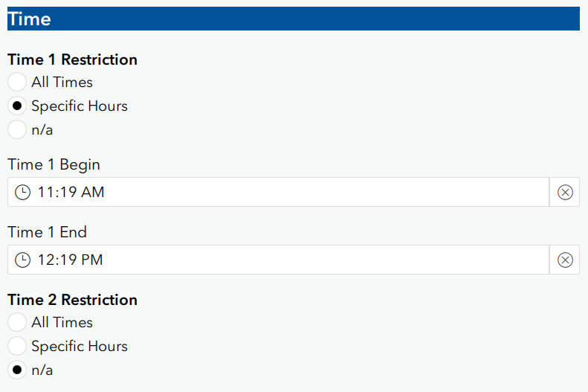Click 'All Times' label text under Time 1
Image resolution: width=588 pixels, height=392 pixels.
[62, 82]
